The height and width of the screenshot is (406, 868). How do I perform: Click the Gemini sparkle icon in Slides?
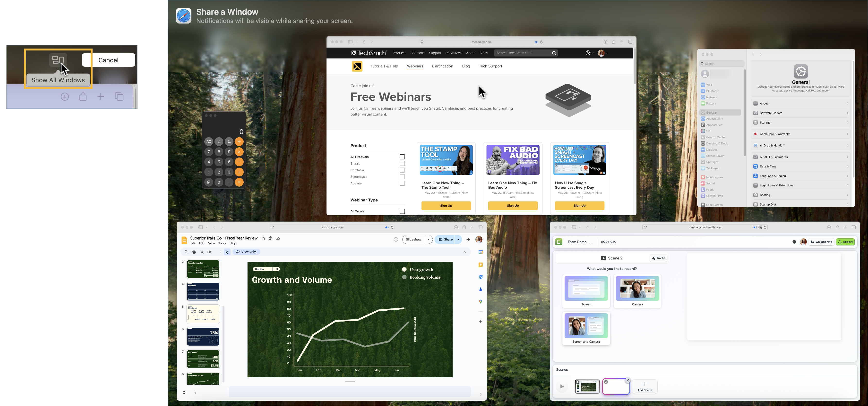468,239
